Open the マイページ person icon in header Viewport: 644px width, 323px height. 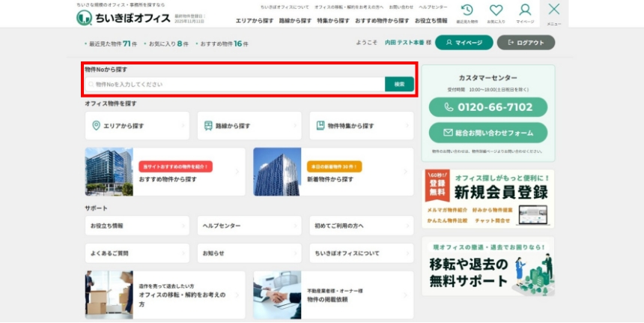525,10
